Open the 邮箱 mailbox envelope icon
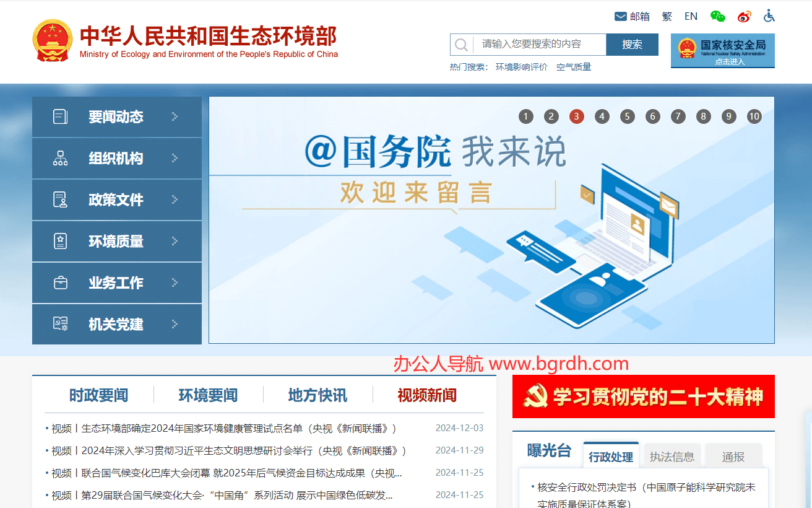Screen dimensions: 812x508 pos(620,15)
